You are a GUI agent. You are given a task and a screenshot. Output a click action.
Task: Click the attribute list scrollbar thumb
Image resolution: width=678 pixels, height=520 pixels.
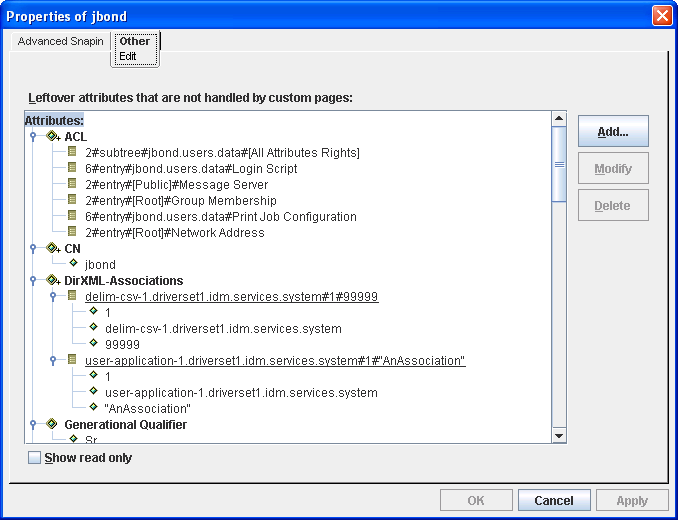[559, 164]
